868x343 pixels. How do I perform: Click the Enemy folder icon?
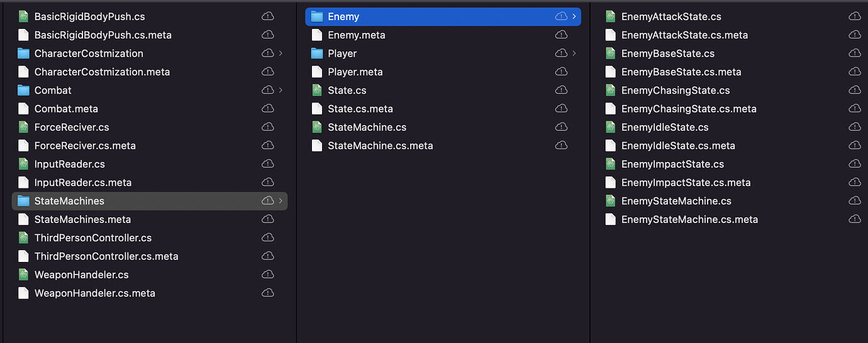pos(317,17)
